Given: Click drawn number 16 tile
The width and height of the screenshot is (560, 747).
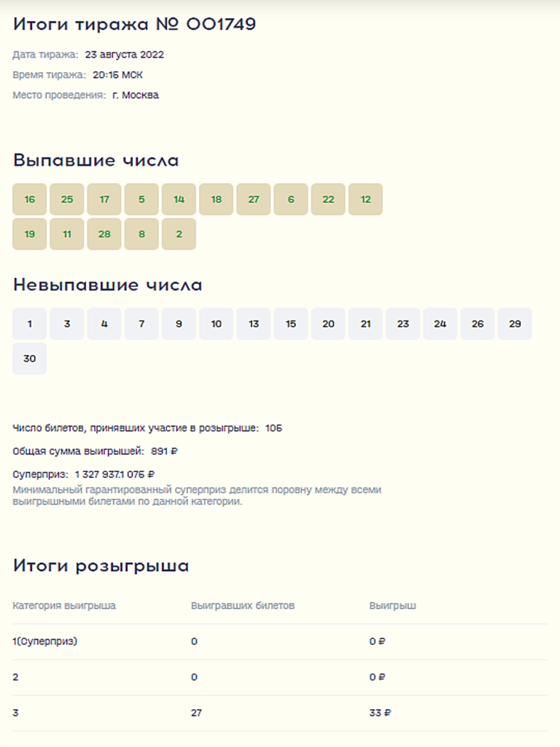Looking at the screenshot, I should (x=29, y=199).
